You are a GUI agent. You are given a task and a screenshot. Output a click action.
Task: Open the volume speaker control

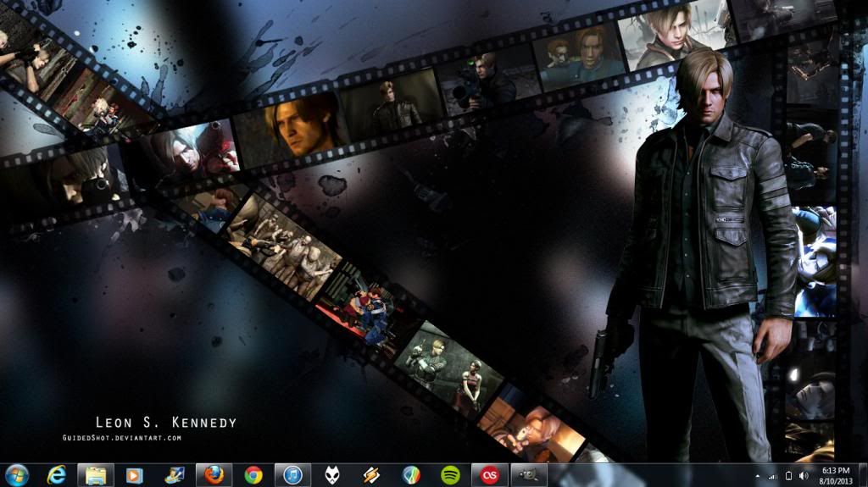click(x=804, y=476)
